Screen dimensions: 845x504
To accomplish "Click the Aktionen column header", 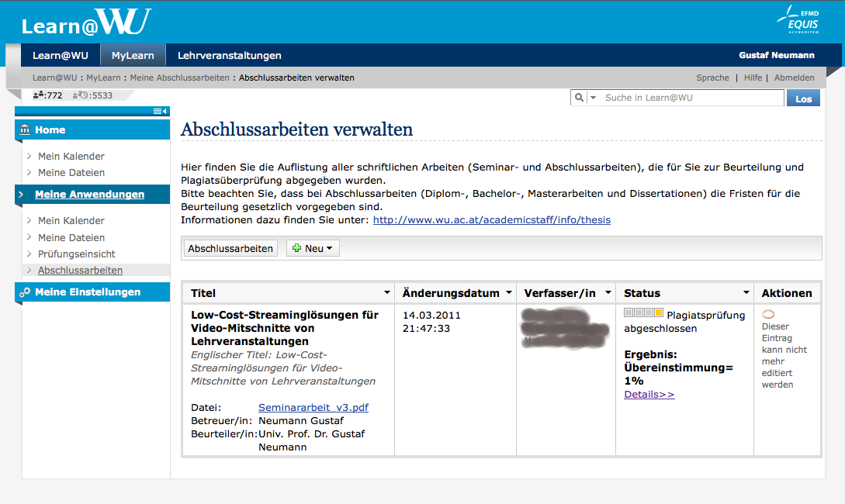I will coord(787,293).
